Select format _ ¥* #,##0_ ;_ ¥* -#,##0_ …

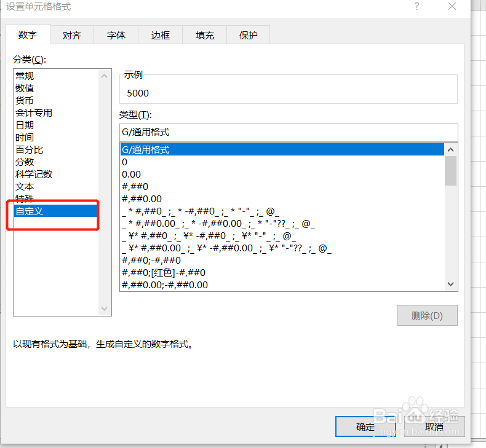(282, 236)
